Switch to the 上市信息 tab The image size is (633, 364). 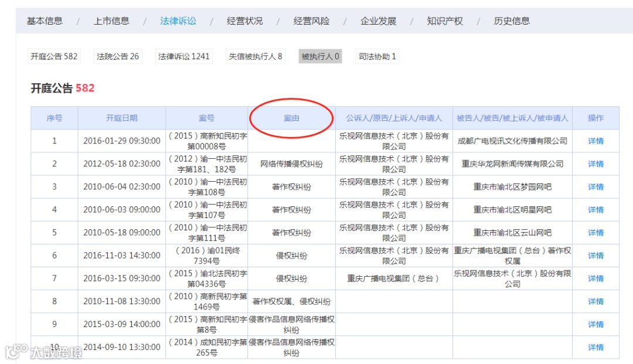(111, 21)
